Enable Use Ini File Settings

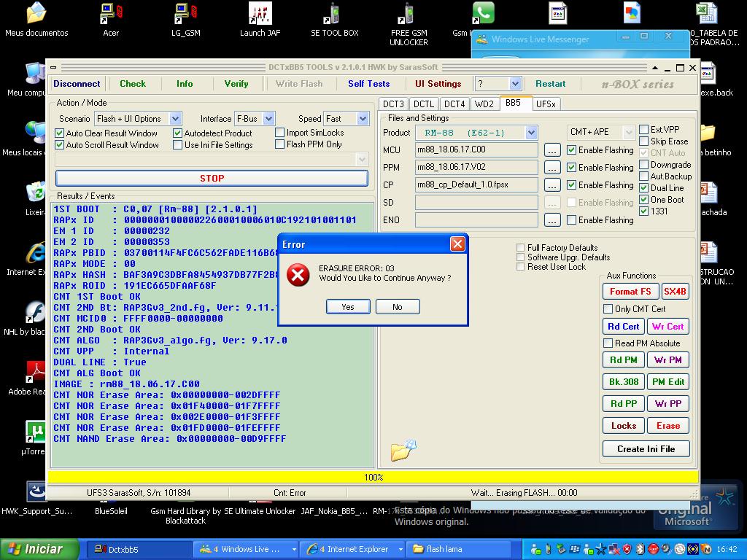[178, 145]
